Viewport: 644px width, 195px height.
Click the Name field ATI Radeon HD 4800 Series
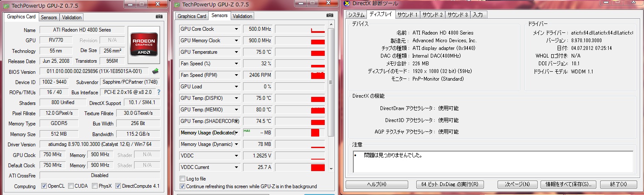[82, 30]
